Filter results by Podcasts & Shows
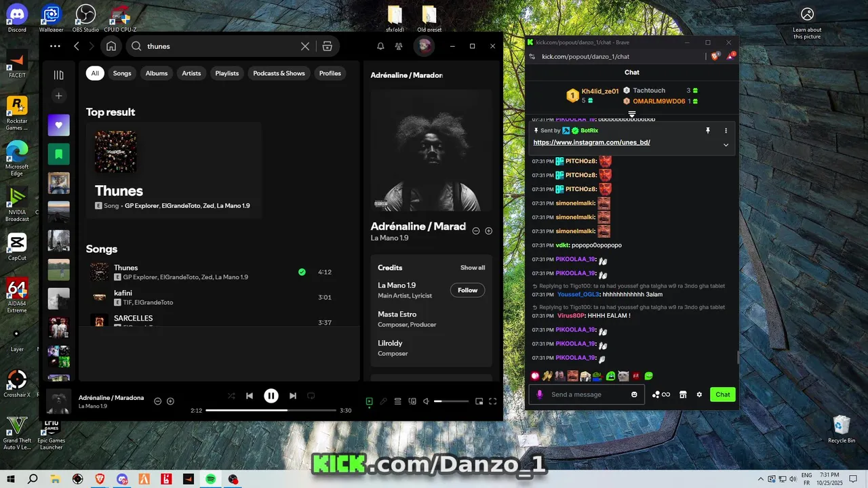Image resolution: width=868 pixels, height=488 pixels. point(279,73)
